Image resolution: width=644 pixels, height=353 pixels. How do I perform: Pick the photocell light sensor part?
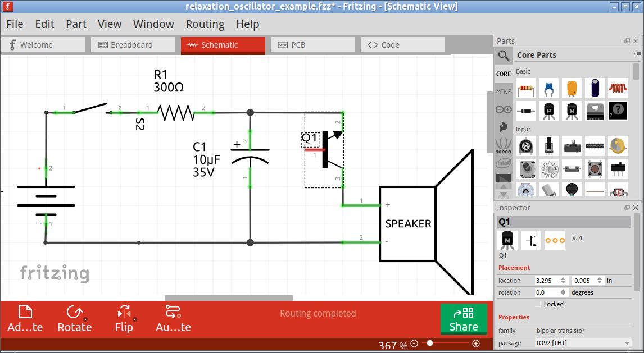(x=618, y=191)
